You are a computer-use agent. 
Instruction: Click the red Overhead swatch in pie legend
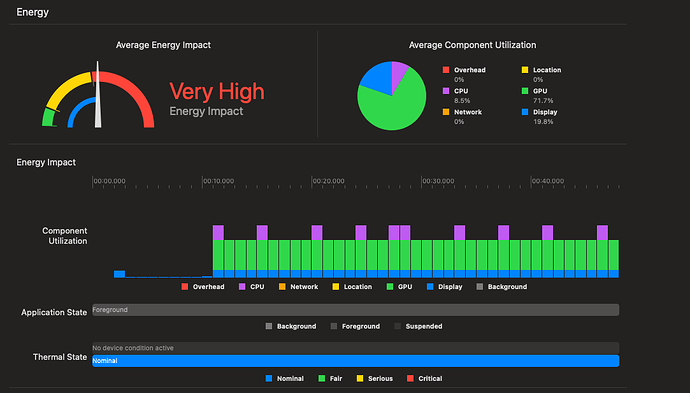[x=446, y=70]
